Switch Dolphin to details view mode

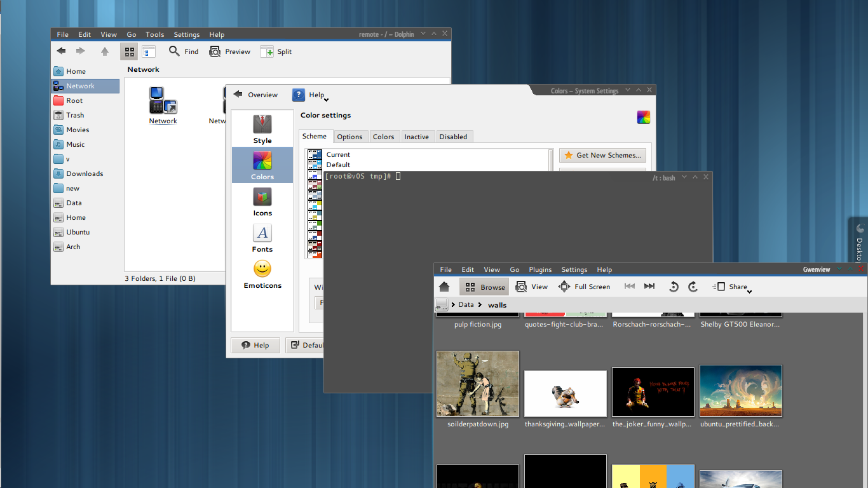coord(149,51)
